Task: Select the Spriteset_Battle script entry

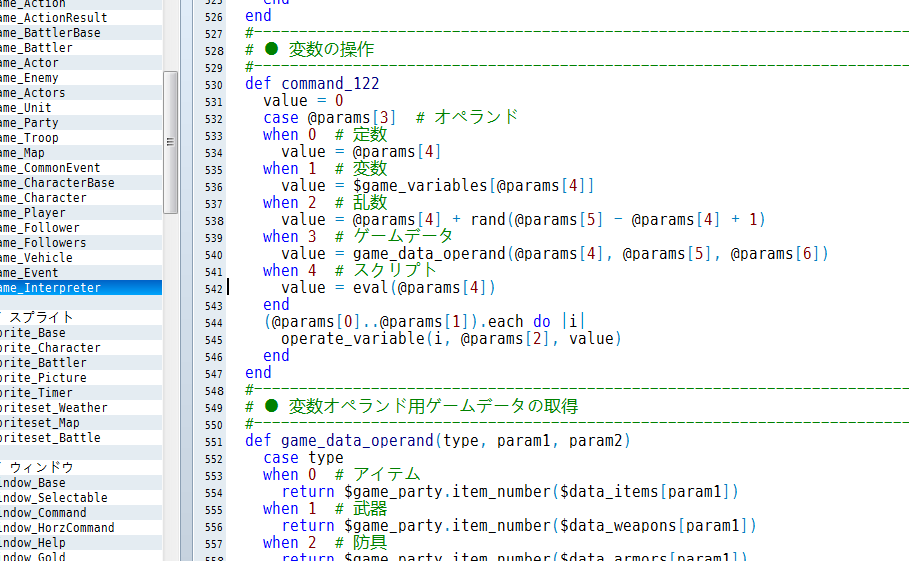Action: point(81,438)
